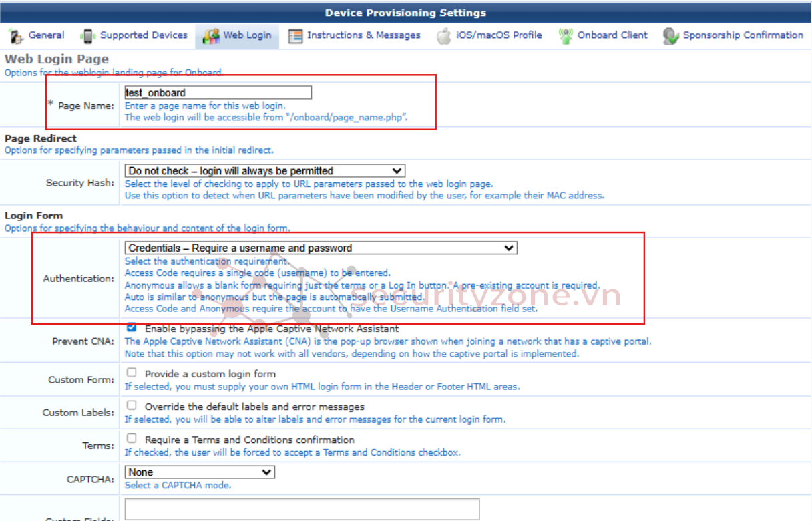This screenshot has width=812, height=521.
Task: Open the CAPTCHA mode dropdown
Action: [x=200, y=472]
